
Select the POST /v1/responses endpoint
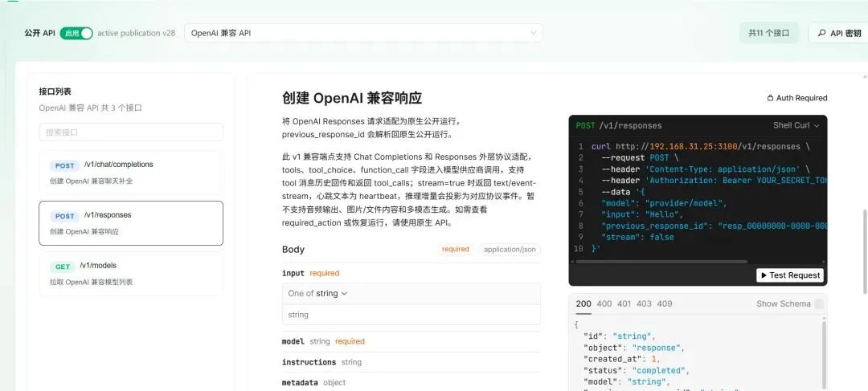(131, 223)
